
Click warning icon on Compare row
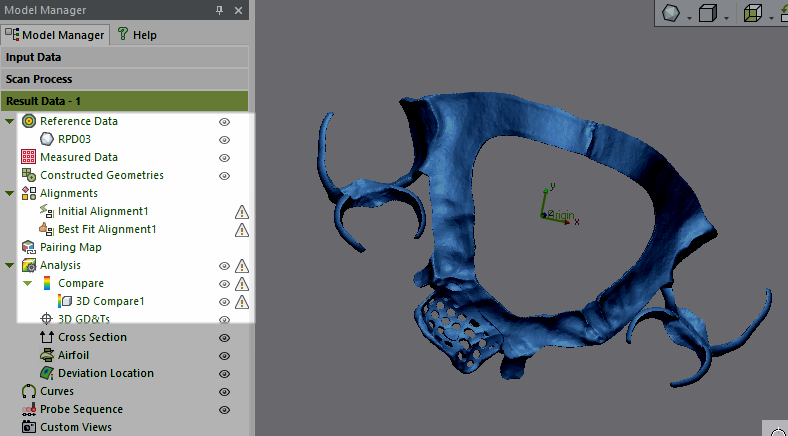pos(242,284)
